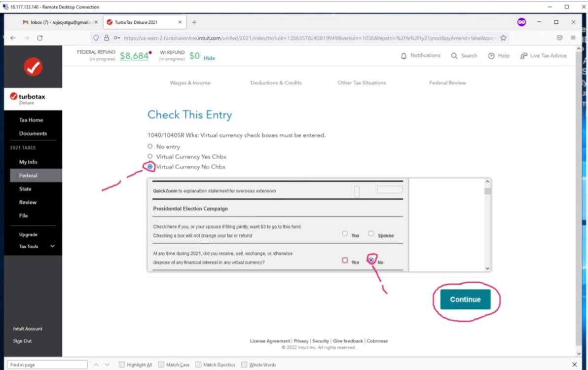Go to previous find result arrow
The width and height of the screenshot is (588, 370).
pyautogui.click(x=96, y=365)
